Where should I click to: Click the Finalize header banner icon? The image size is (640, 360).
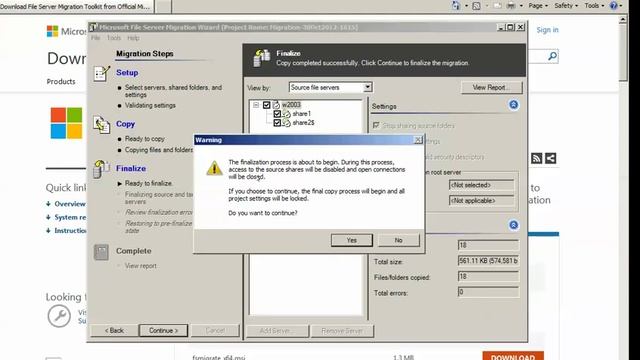point(262,58)
